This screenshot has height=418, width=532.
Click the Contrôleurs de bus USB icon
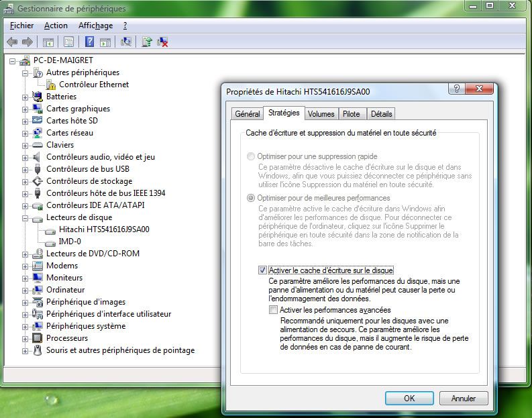(x=38, y=169)
